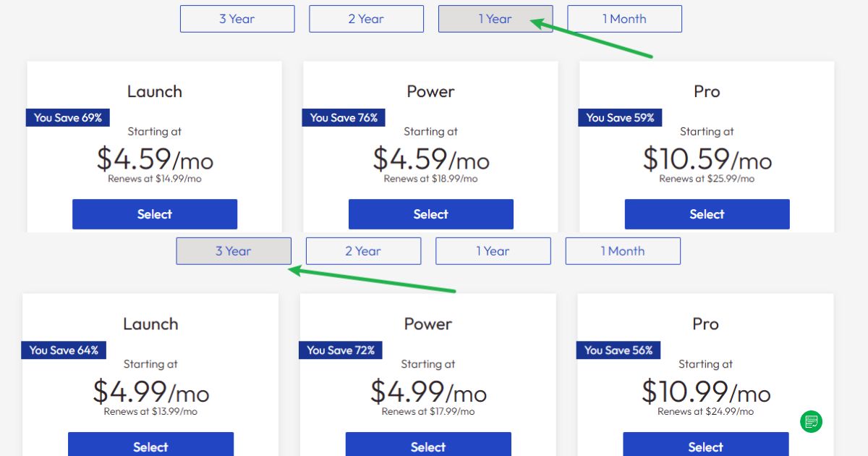
Task: Click the selected 3 Year tab below the arrow
Action: [x=233, y=250]
